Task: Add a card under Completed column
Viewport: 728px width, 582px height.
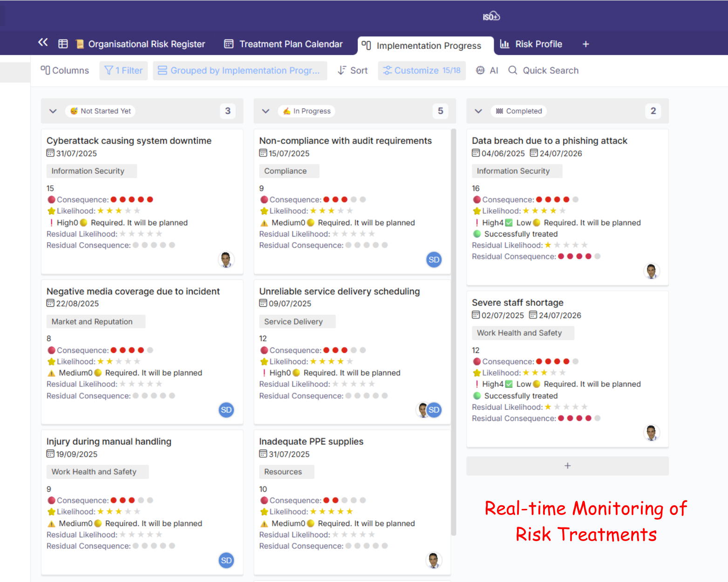Action: click(567, 466)
